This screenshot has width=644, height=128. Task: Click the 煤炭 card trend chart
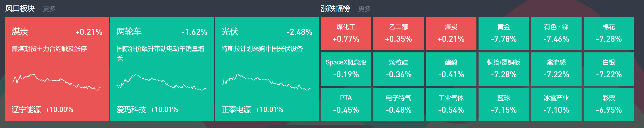point(56,82)
